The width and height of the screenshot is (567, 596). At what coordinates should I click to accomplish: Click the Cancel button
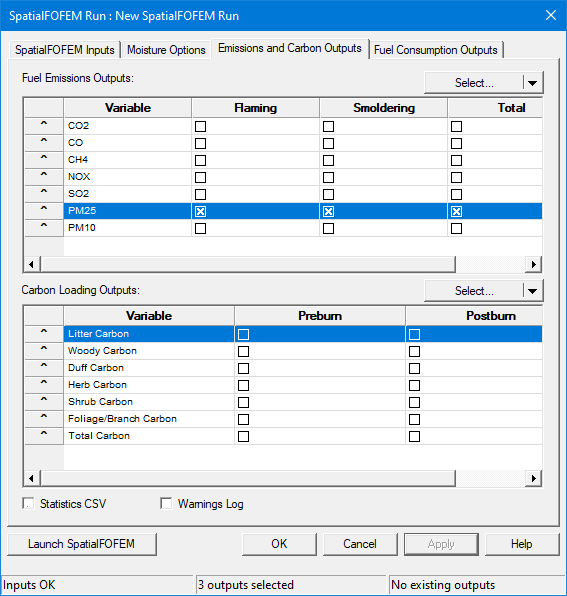360,544
